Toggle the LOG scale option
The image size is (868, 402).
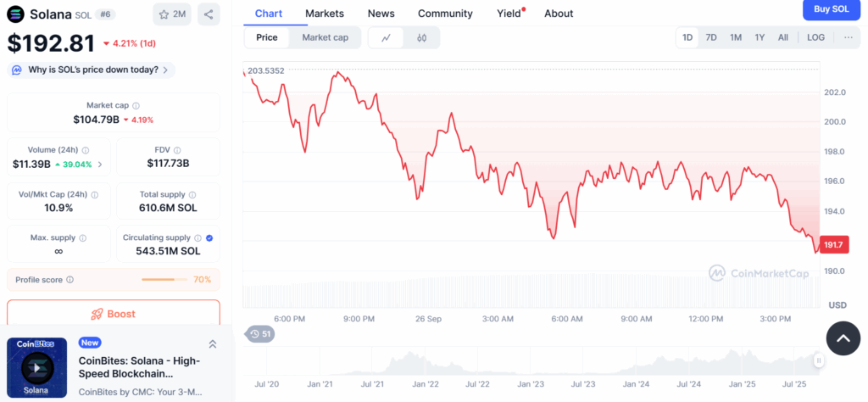coord(815,37)
